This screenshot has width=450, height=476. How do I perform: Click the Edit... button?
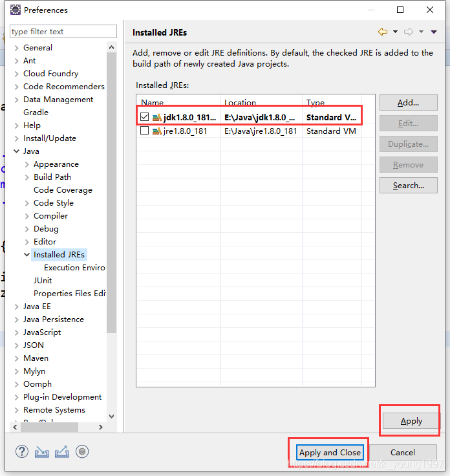pos(409,124)
